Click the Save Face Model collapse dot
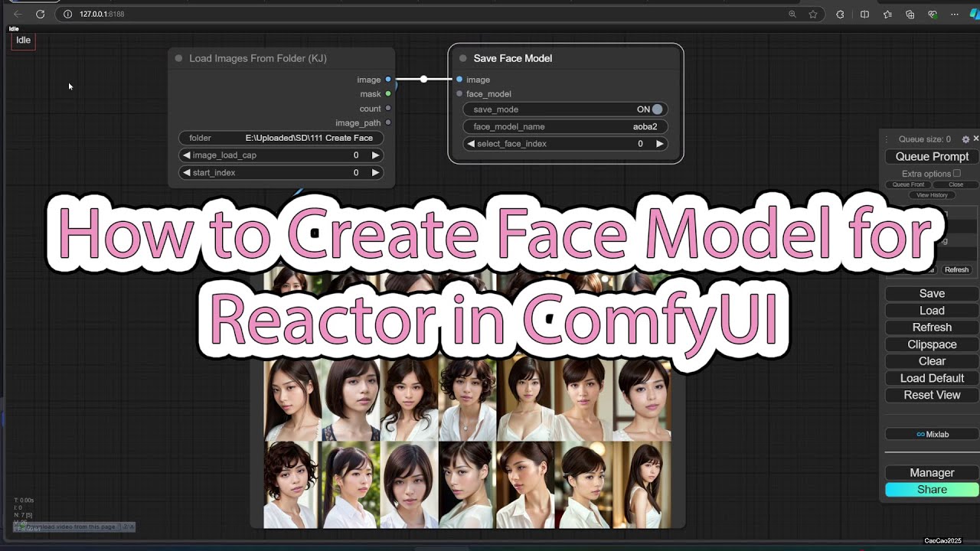Image resolution: width=980 pixels, height=551 pixels. pyautogui.click(x=462, y=58)
